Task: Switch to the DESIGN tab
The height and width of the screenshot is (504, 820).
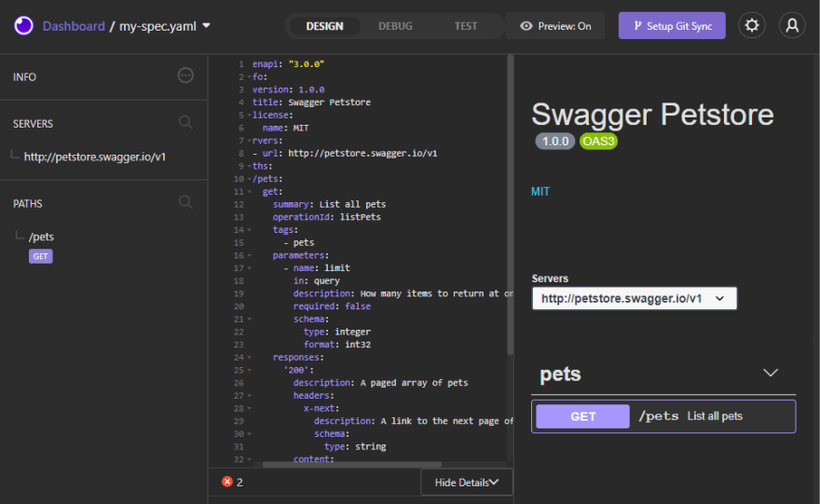Action: click(x=325, y=25)
